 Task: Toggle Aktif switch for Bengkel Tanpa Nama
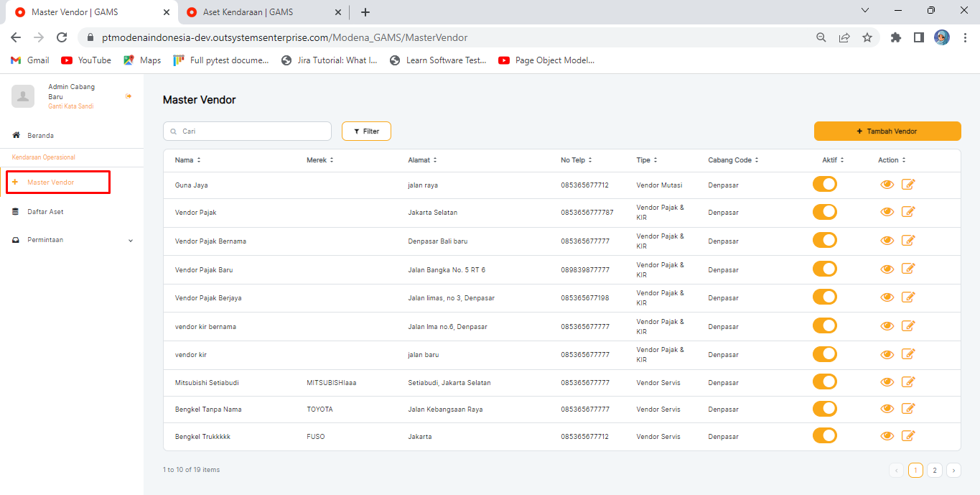point(824,409)
